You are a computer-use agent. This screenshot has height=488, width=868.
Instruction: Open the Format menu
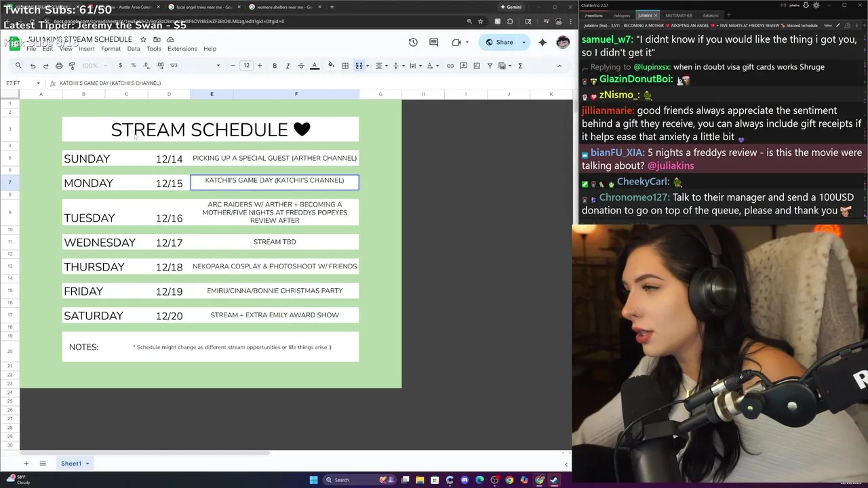(x=111, y=49)
